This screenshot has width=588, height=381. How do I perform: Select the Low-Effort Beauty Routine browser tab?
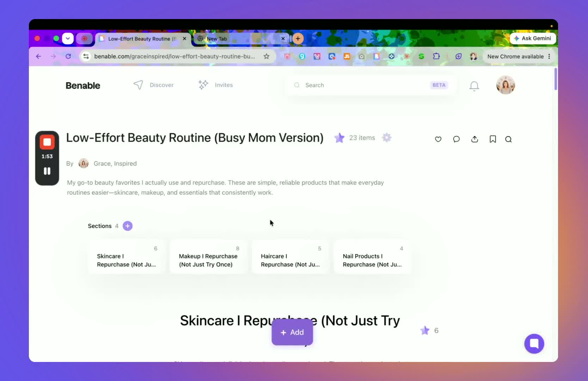(x=143, y=39)
